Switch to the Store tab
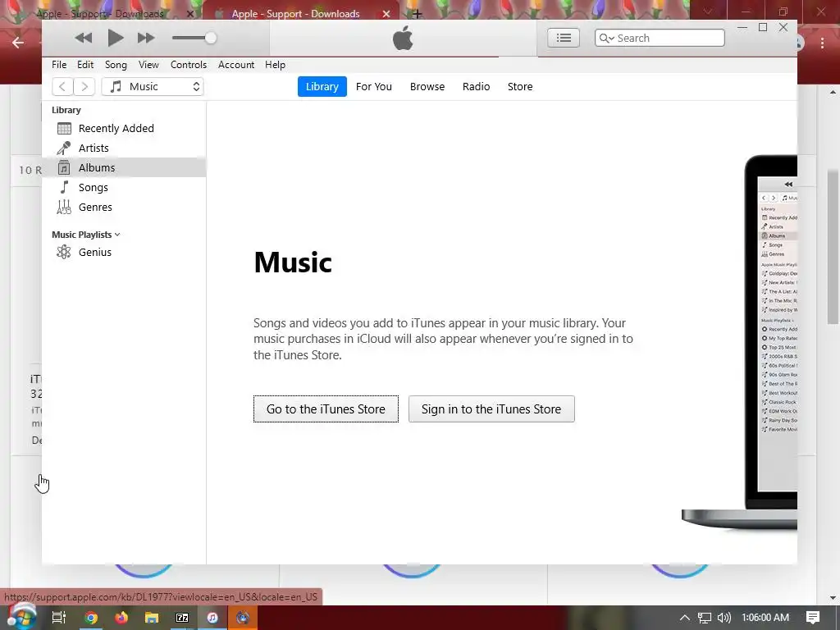The image size is (840, 630). pyautogui.click(x=520, y=87)
